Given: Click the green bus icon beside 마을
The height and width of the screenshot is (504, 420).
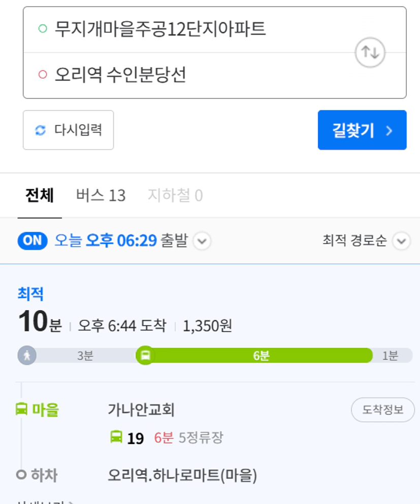Looking at the screenshot, I should (x=21, y=409).
